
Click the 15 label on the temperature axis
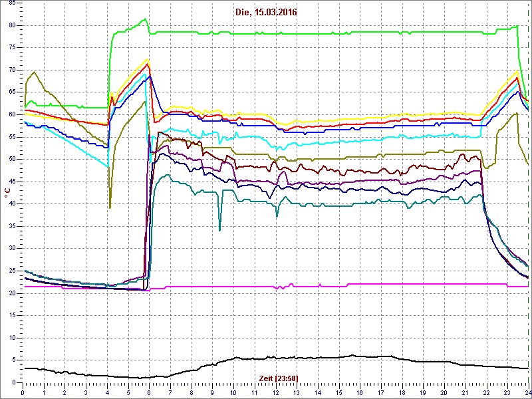(11, 315)
